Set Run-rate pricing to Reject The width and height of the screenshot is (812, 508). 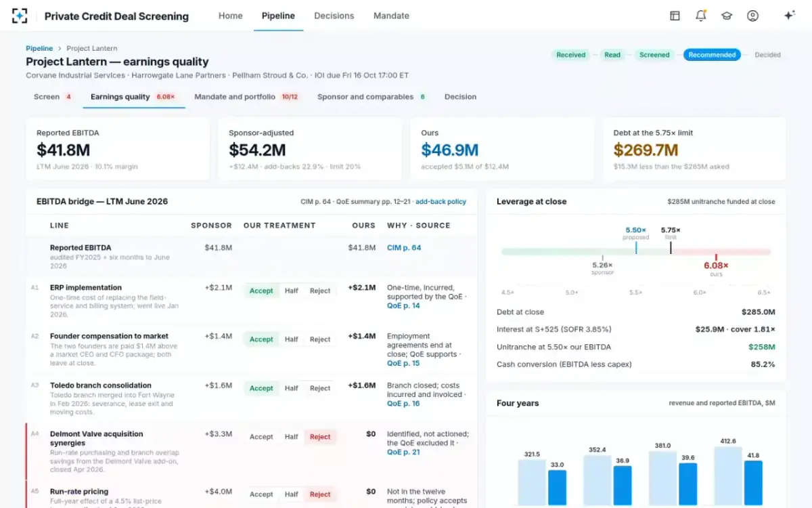(320, 494)
